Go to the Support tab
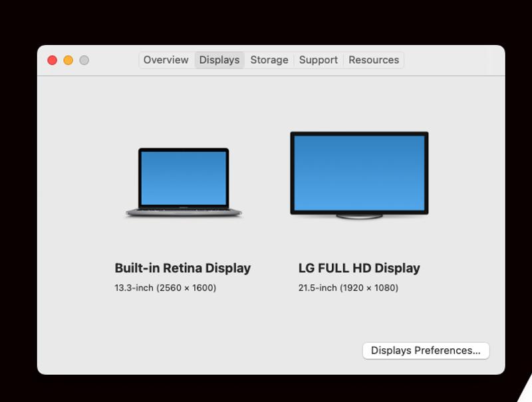Image resolution: width=532 pixels, height=402 pixels. 318,60
